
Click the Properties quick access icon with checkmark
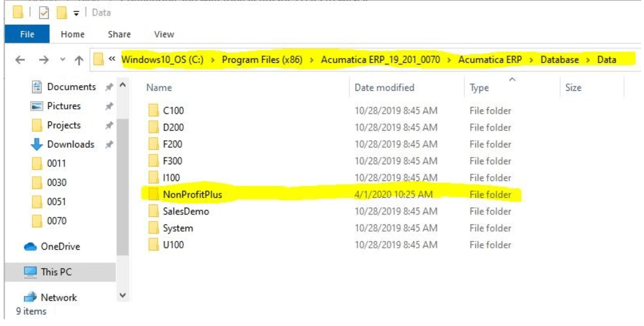43,13
